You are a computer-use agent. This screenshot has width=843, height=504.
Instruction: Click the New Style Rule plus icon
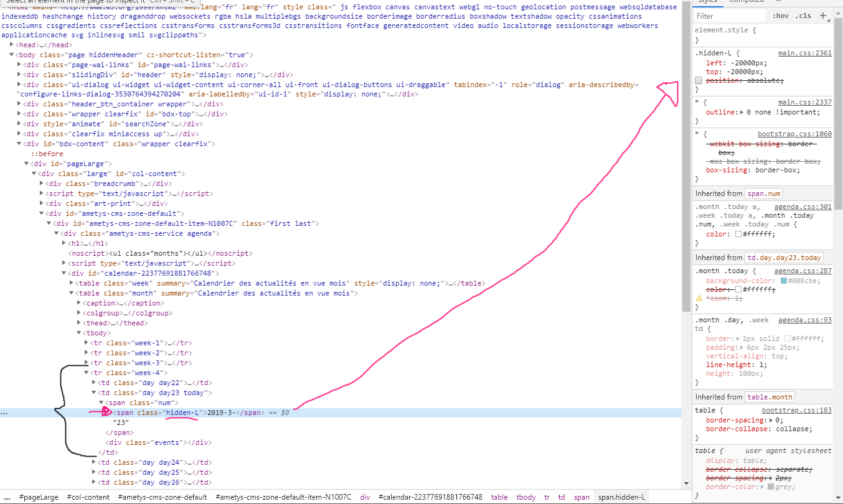[x=823, y=16]
